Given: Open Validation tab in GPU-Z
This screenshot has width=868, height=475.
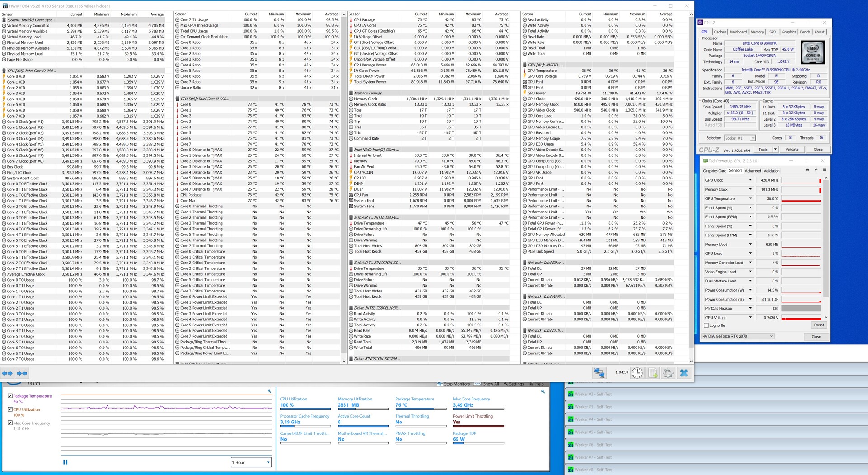Looking at the screenshot, I should coord(771,171).
